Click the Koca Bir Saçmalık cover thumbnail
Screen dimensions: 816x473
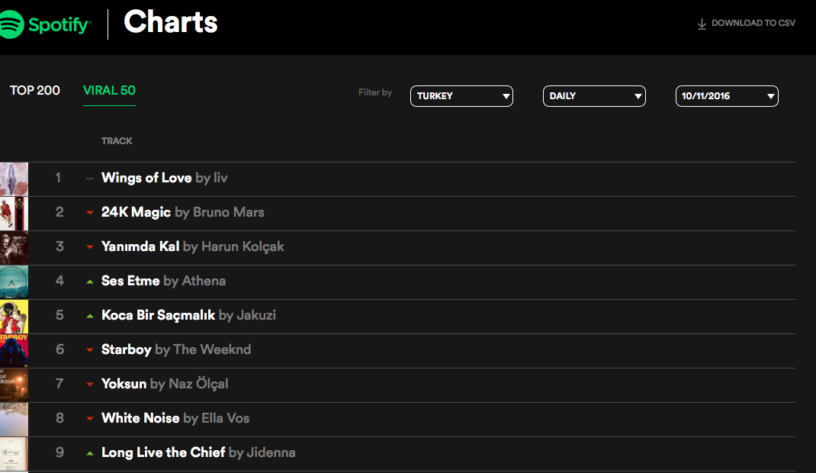point(13,316)
